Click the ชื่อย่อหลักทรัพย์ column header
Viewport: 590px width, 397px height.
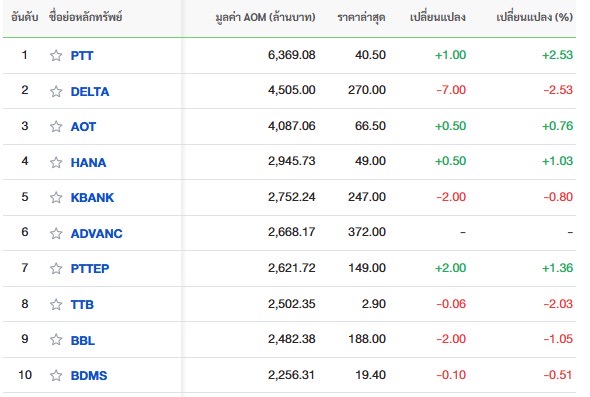pyautogui.click(x=85, y=17)
